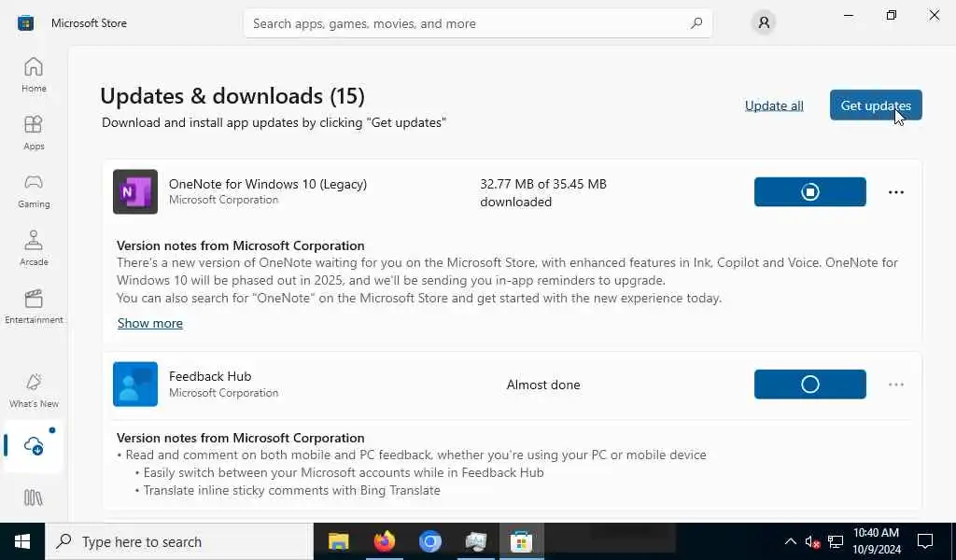This screenshot has width=956, height=560.
Task: Click the OneNote for Windows 10 (Legacy) title
Action: tap(268, 184)
